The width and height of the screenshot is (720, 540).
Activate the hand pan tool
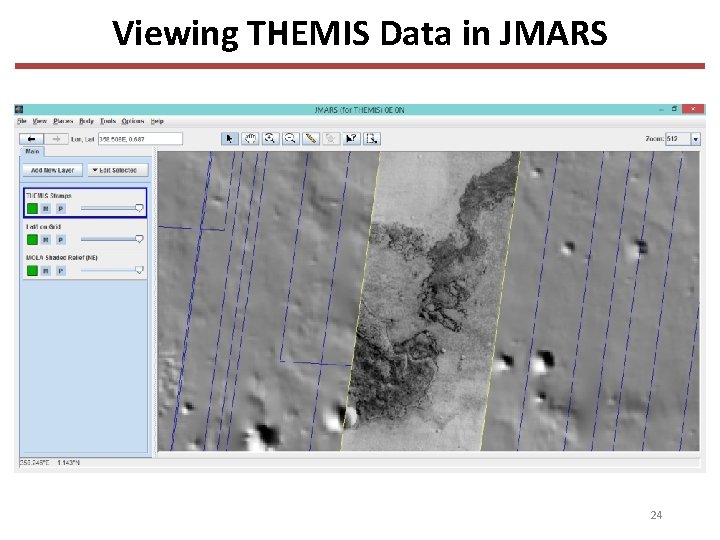point(250,139)
